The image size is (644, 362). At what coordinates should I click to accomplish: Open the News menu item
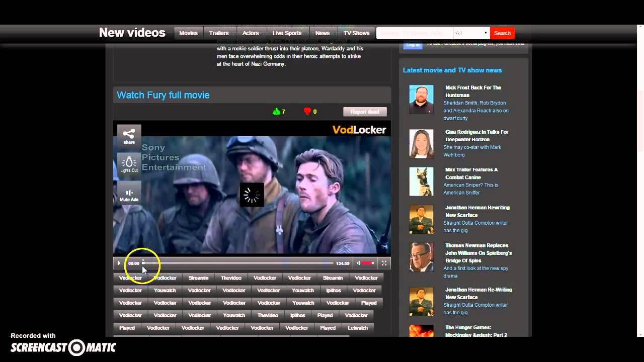323,33
